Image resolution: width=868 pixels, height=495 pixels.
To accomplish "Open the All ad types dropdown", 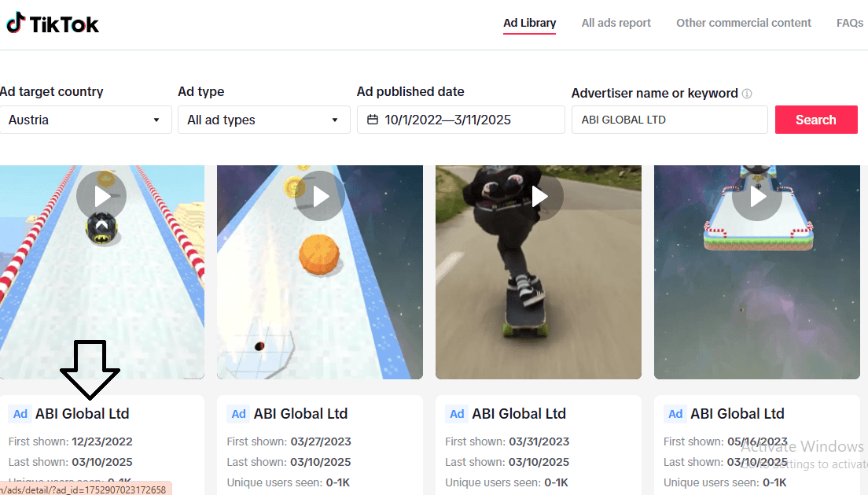I will point(264,120).
